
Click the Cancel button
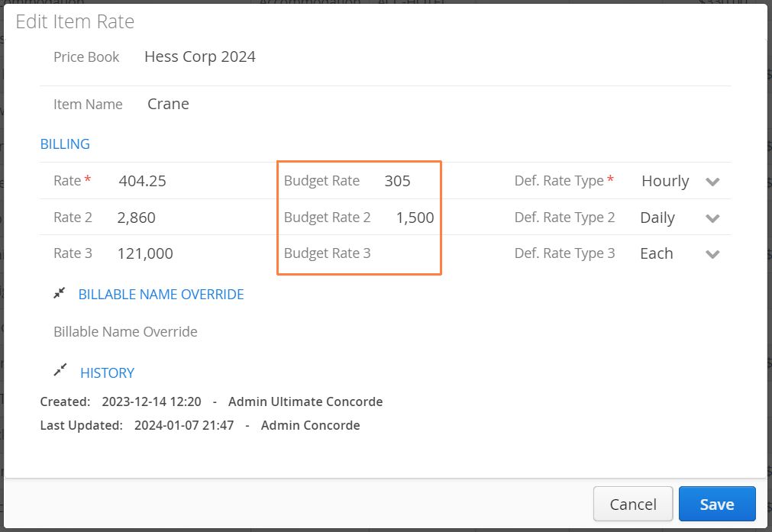click(633, 504)
